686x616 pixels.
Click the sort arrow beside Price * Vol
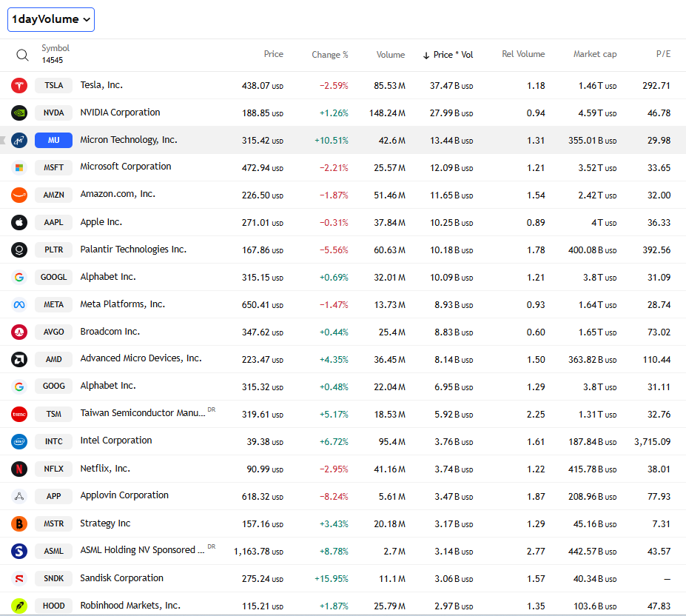426,56
